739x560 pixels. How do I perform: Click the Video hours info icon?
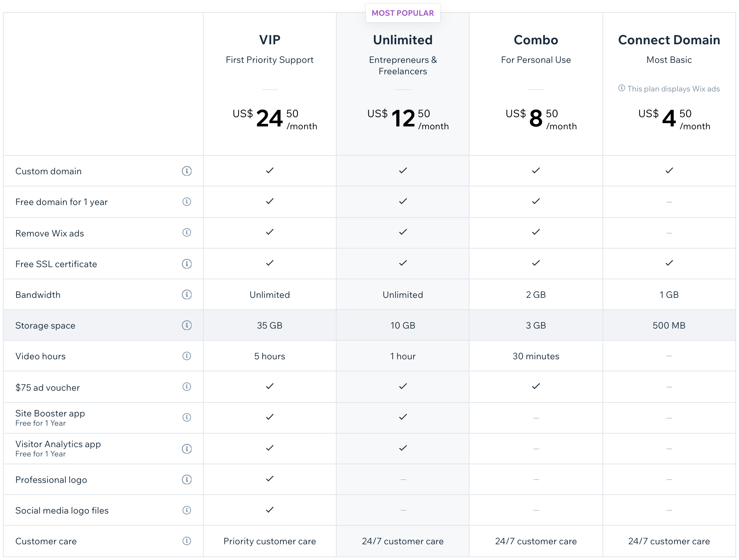tap(187, 356)
